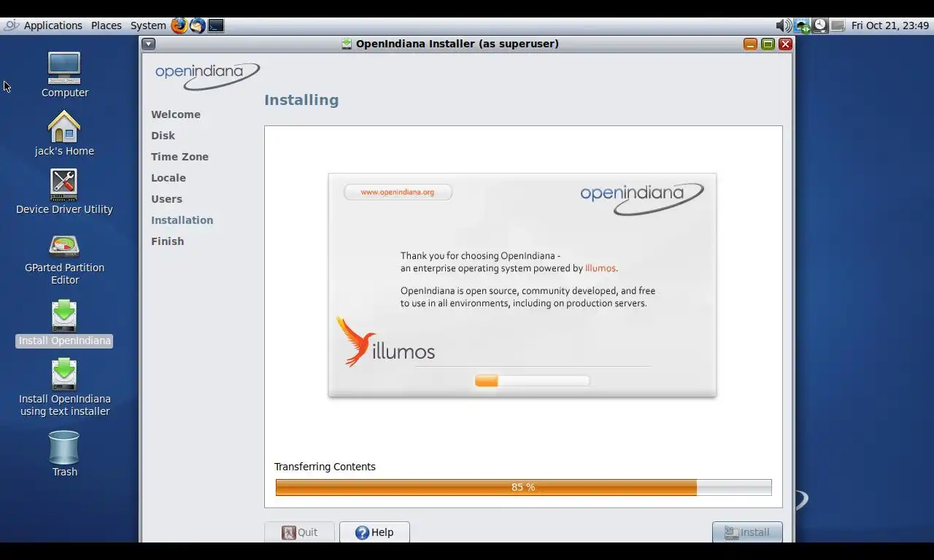Open the terminal launcher in the panel
The image size is (934, 560).
pyautogui.click(x=216, y=26)
